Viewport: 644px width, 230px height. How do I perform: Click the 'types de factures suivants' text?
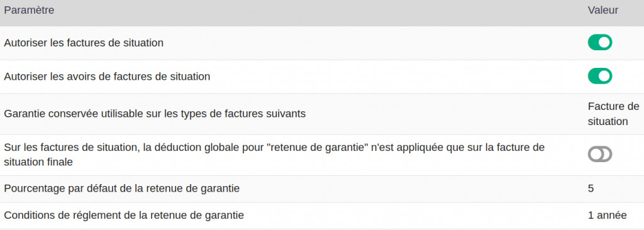pyautogui.click(x=242, y=114)
